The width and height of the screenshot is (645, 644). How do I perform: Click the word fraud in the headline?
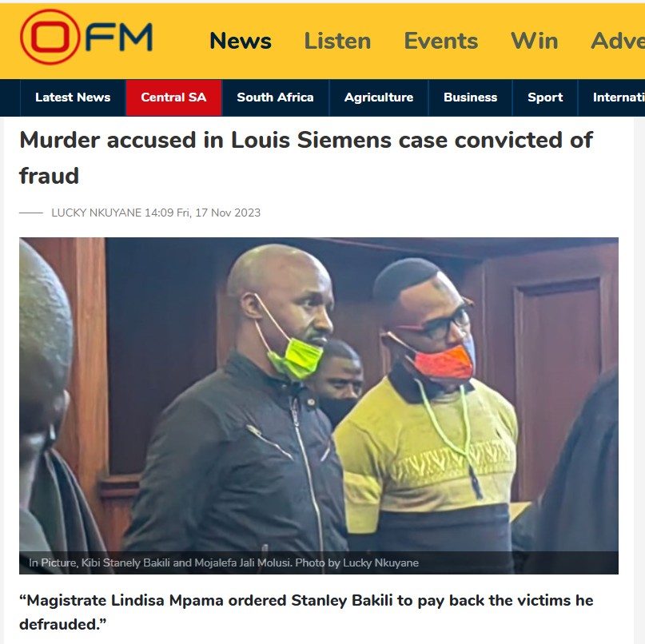point(49,176)
